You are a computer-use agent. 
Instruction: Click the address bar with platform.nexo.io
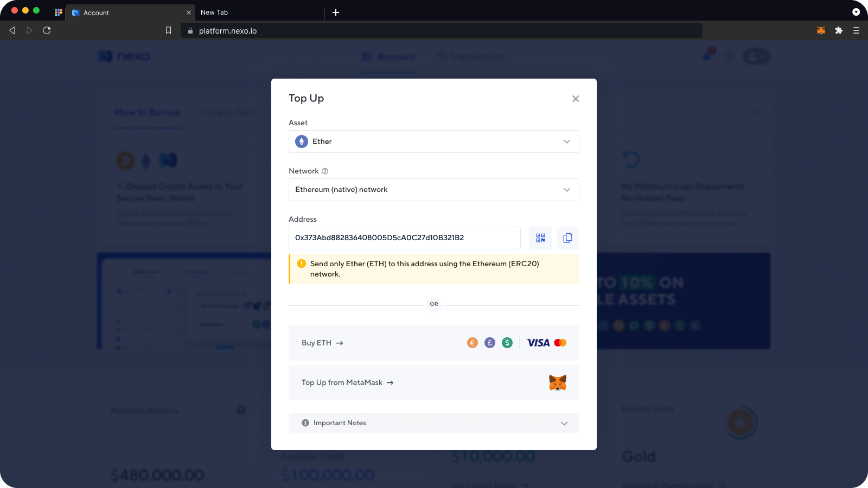click(442, 30)
